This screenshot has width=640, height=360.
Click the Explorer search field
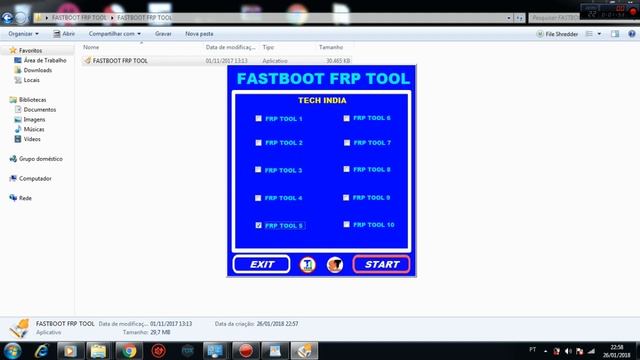(555, 18)
